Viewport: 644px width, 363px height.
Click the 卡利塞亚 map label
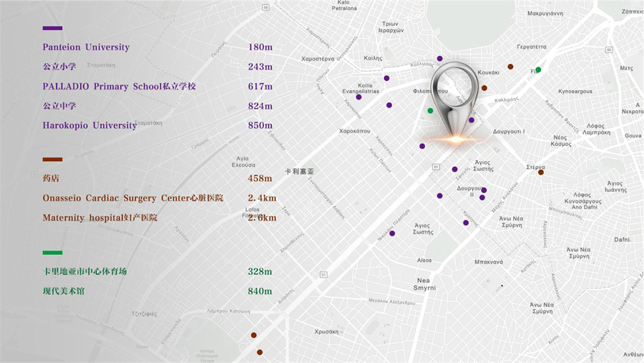[x=299, y=171]
